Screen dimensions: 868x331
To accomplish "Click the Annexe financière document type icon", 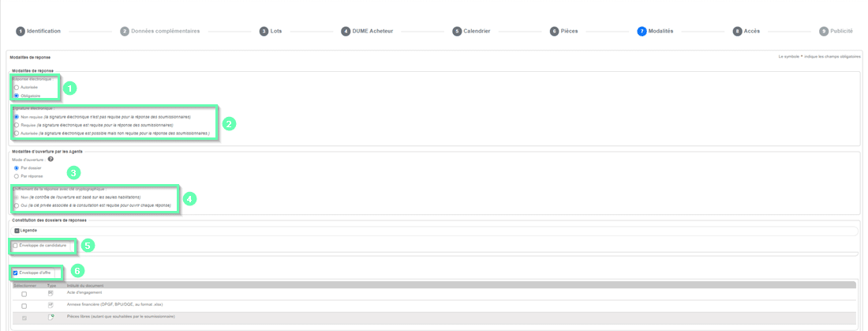I will [x=51, y=305].
